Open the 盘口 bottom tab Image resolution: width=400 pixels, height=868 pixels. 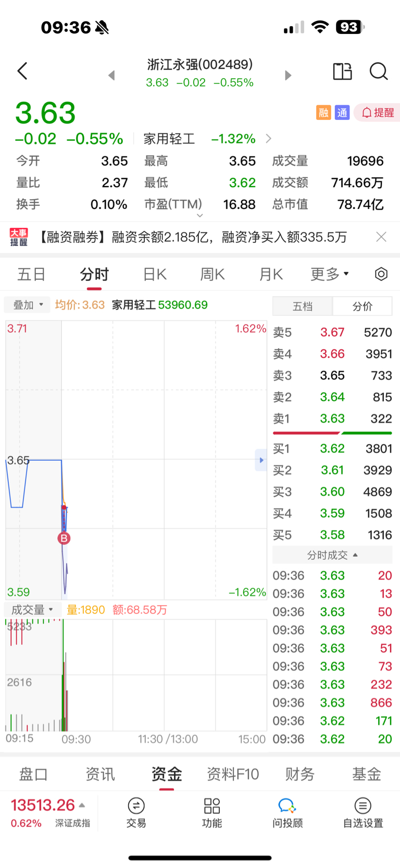(x=33, y=774)
